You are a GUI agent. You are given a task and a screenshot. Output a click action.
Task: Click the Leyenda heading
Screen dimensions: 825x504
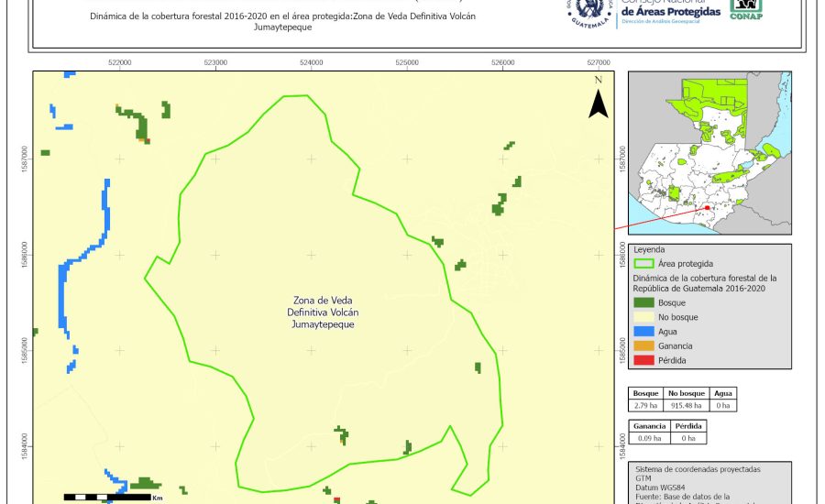(648, 248)
